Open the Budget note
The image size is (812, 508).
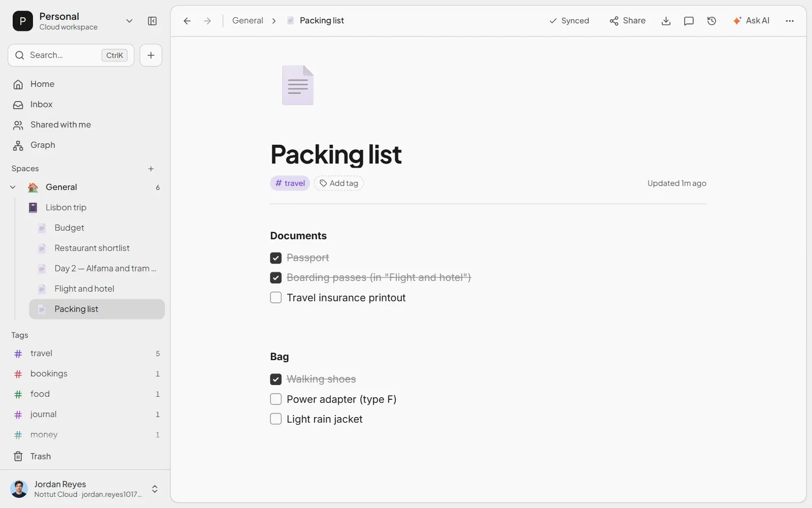[97, 228]
